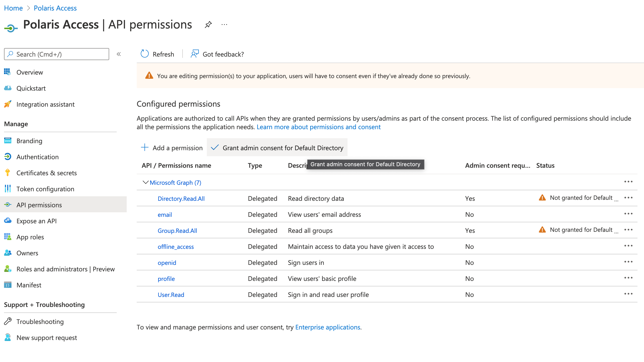Image resolution: width=644 pixels, height=362 pixels.
Task: Open ellipsis menu for email row
Action: tap(628, 214)
